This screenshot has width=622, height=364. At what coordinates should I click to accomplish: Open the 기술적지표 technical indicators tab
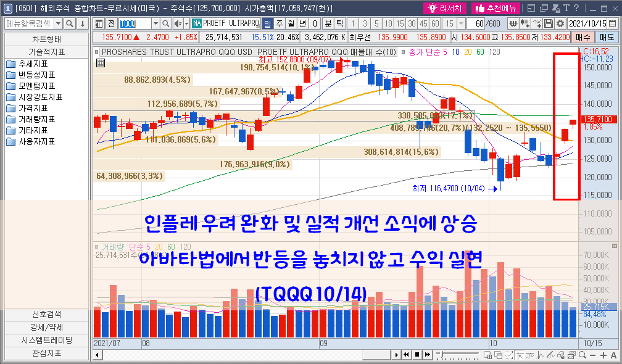click(46, 52)
